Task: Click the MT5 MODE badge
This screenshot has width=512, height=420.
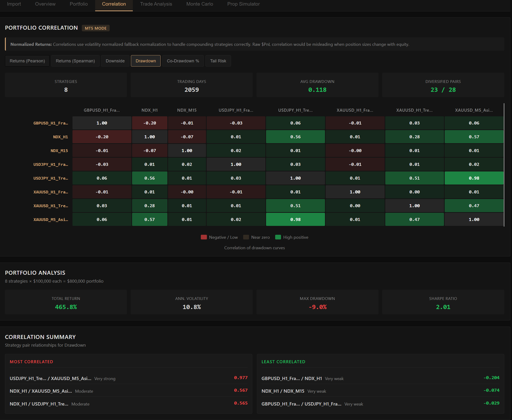Action: coord(96,28)
